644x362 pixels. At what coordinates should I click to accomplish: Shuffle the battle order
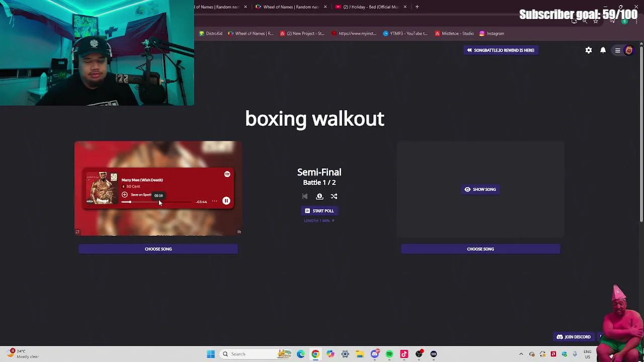point(334,197)
